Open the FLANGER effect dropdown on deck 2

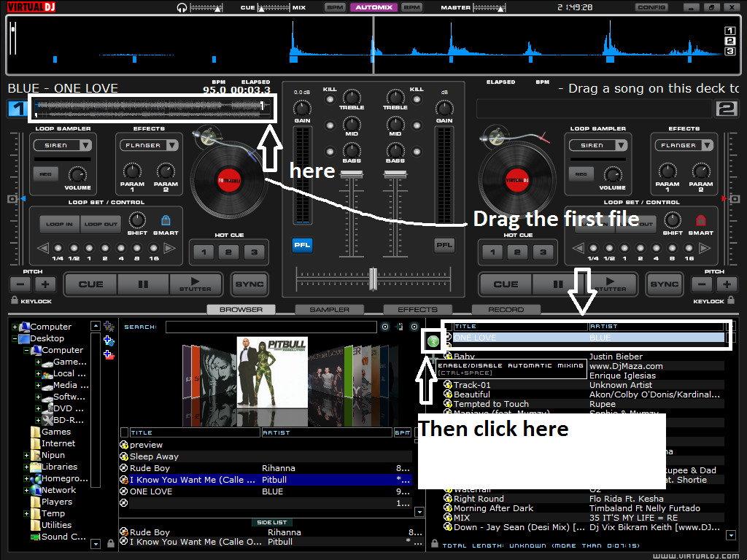pyautogui.click(x=683, y=144)
